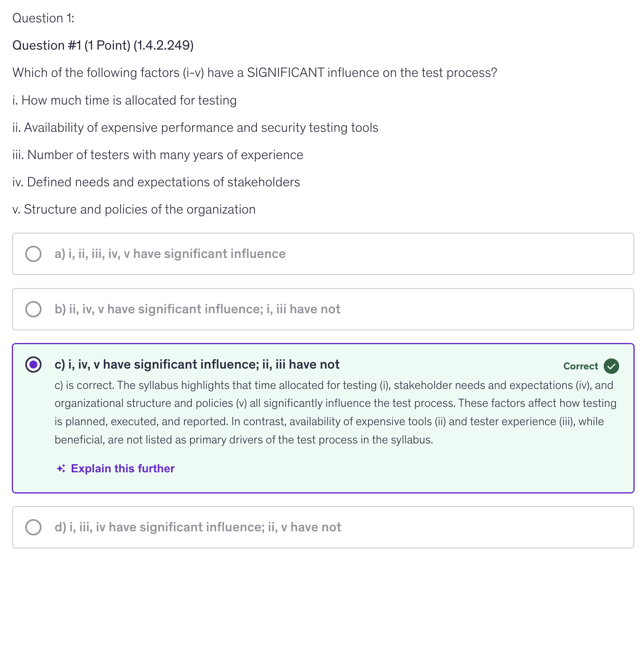
Task: Open the 'Explain this further' link
Action: click(123, 469)
